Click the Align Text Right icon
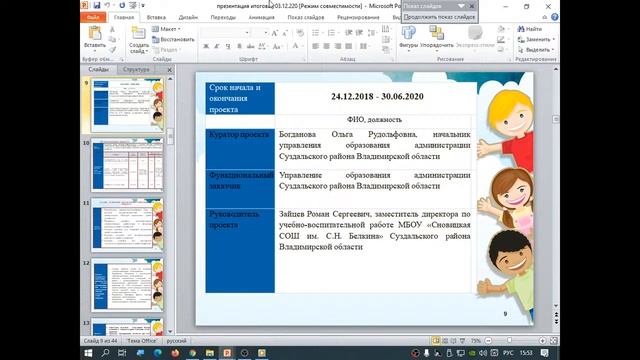The height and width of the screenshot is (360, 640). pos(338,47)
